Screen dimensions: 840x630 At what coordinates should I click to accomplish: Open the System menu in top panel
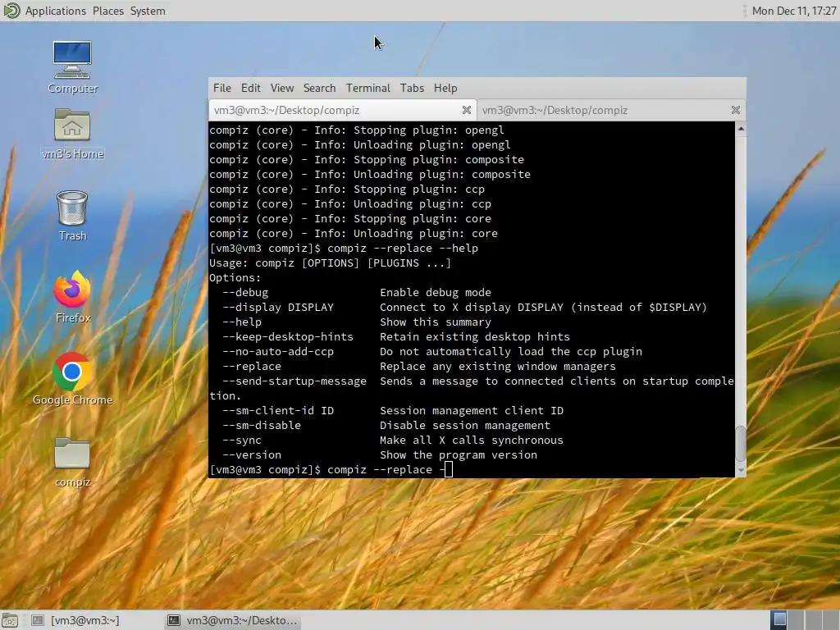click(x=148, y=11)
